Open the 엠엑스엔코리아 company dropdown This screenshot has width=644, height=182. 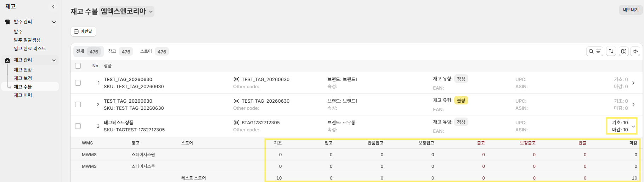click(127, 11)
